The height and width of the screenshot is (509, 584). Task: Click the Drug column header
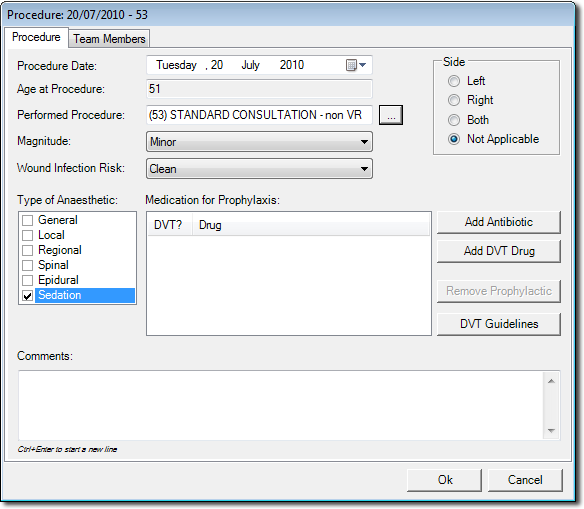pos(311,225)
